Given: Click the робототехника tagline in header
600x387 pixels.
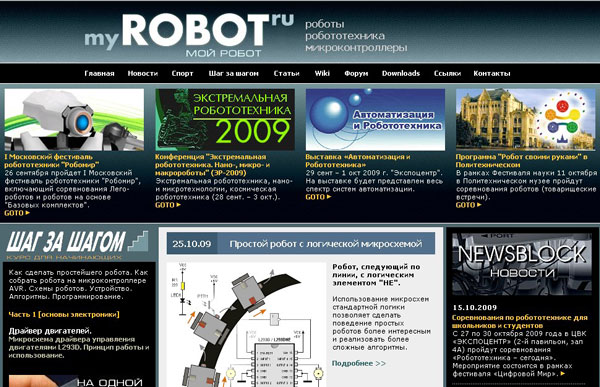Looking at the screenshot, I should pyautogui.click(x=345, y=36).
